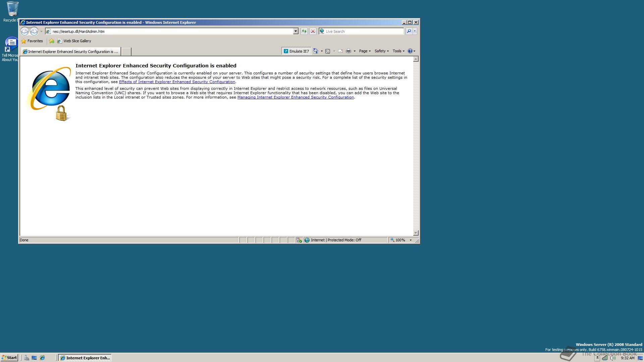Expand the Home button dropdown
Image resolution: width=644 pixels, height=362 pixels.
(x=322, y=51)
